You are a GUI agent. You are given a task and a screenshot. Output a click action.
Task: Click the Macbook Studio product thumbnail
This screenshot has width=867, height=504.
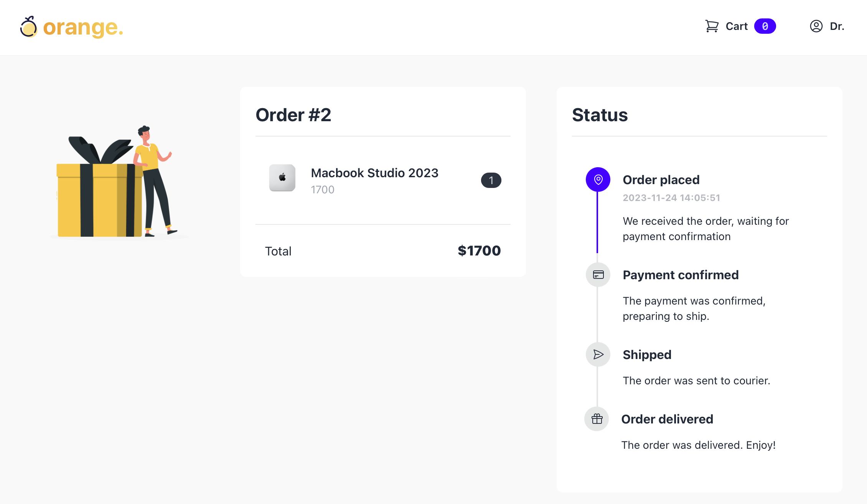pyautogui.click(x=282, y=178)
